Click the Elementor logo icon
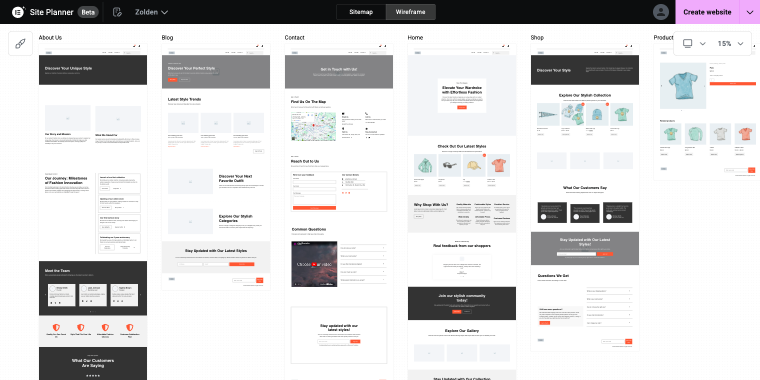760x380 pixels. (18, 12)
